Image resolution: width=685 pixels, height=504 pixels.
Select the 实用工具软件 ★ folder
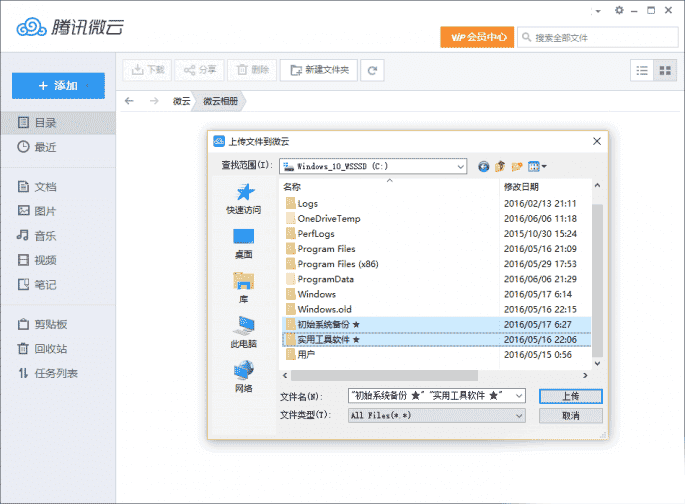[x=436, y=339]
